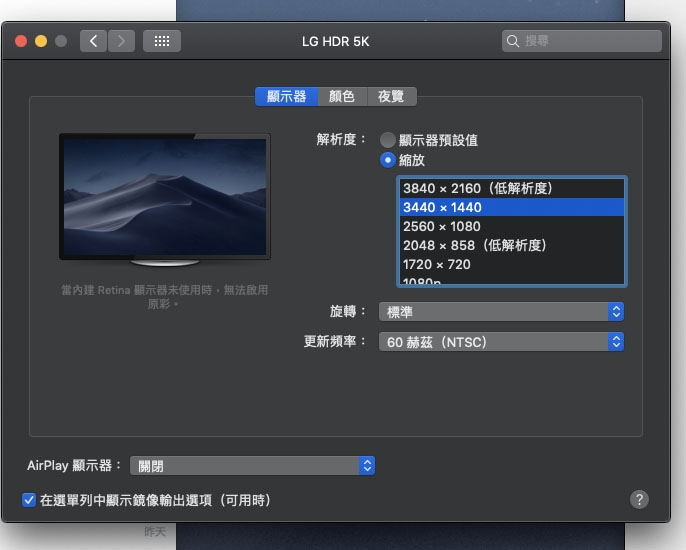
Task: Click the monitor preview thumbnail
Action: point(165,200)
